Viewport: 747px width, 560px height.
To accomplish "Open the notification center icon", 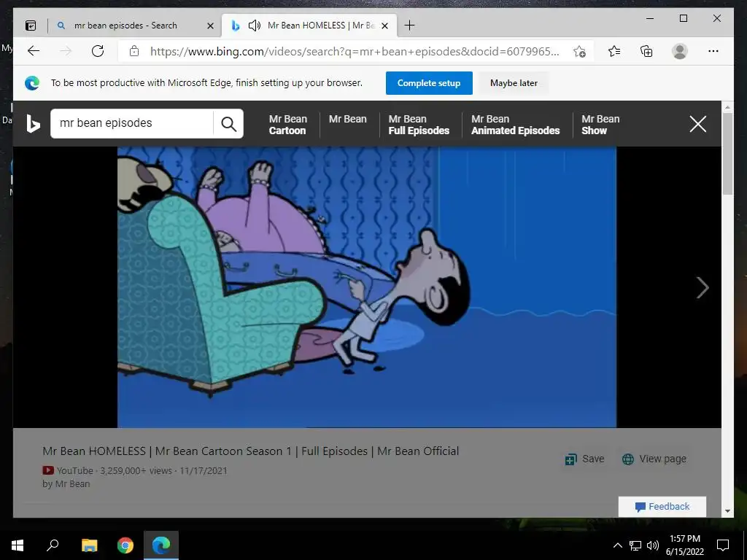I will (x=723, y=545).
